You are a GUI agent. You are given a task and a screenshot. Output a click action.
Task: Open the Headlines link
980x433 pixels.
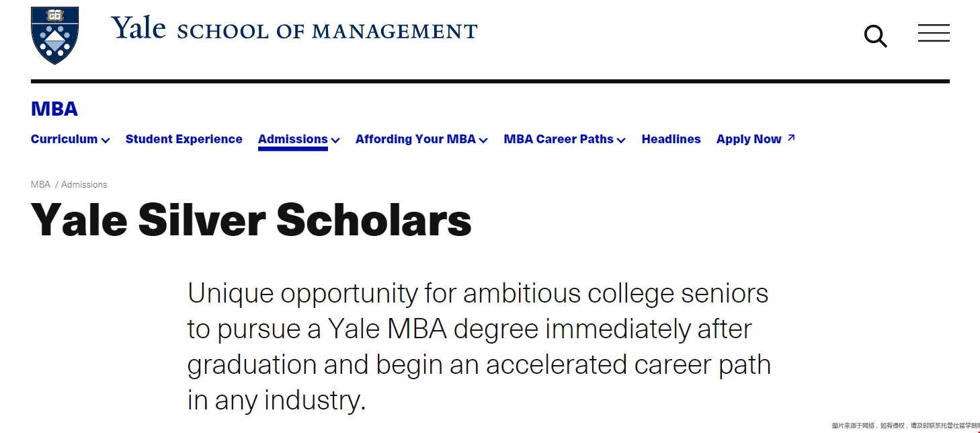[671, 139]
